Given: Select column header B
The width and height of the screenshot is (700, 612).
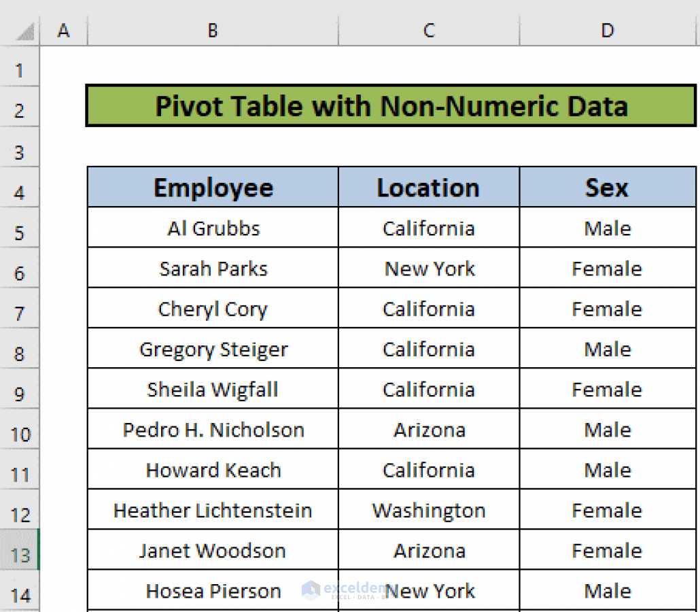Looking at the screenshot, I should [x=213, y=30].
